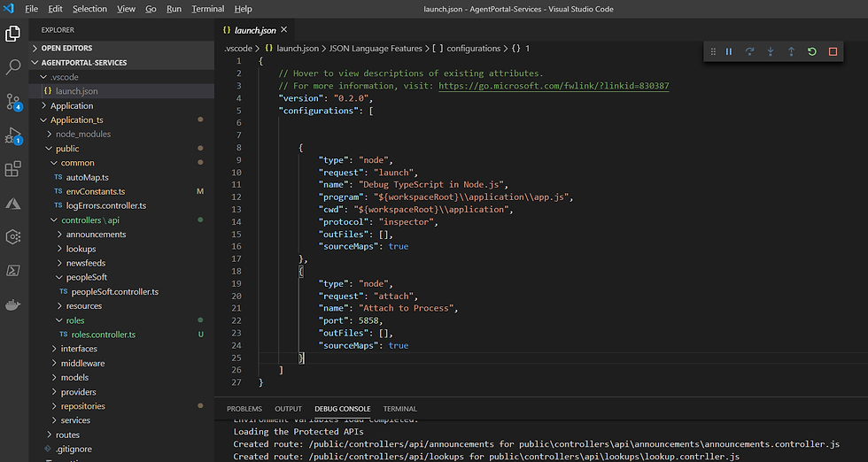Select the Debug Console tab
Image resolution: width=868 pixels, height=462 pixels.
point(343,409)
